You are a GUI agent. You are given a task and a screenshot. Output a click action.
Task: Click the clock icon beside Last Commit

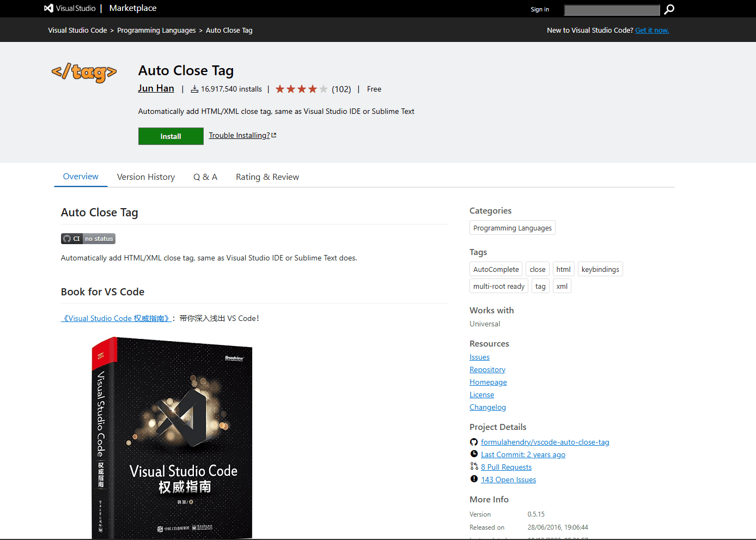tap(474, 454)
